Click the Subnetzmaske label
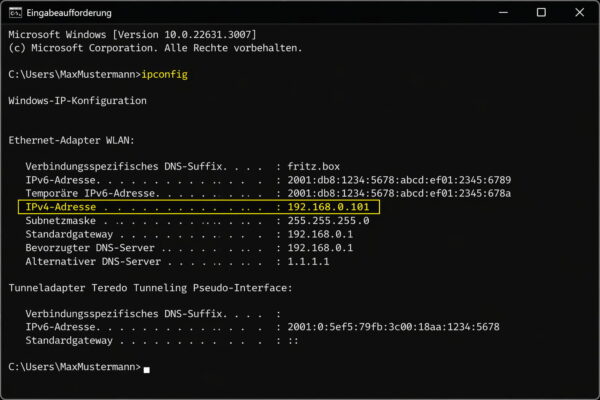600x400 pixels. (60, 221)
